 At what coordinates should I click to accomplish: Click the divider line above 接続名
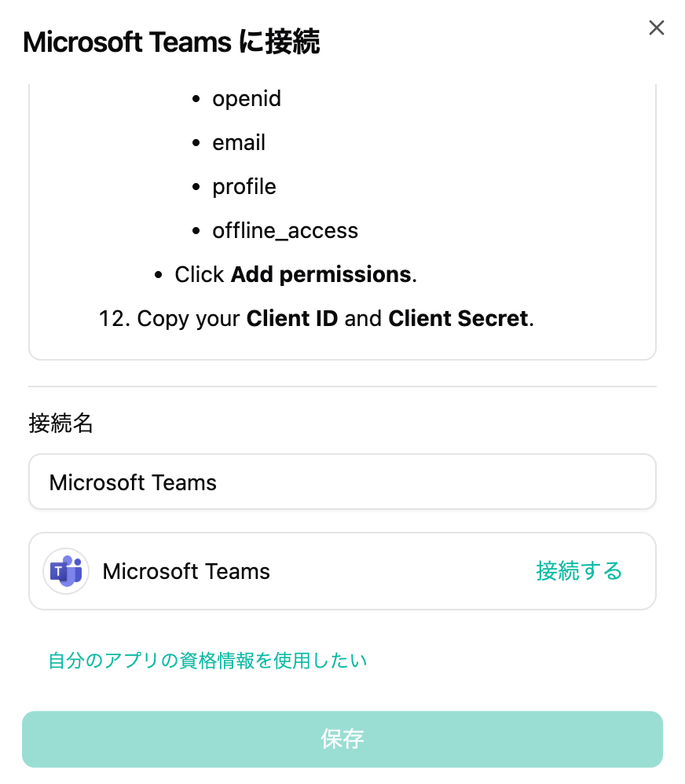(x=342, y=387)
